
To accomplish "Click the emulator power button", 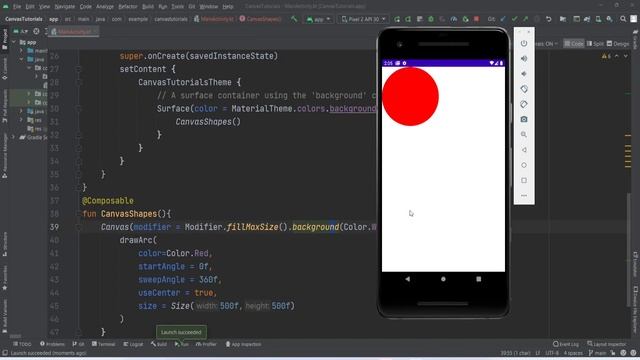I will 524,44.
